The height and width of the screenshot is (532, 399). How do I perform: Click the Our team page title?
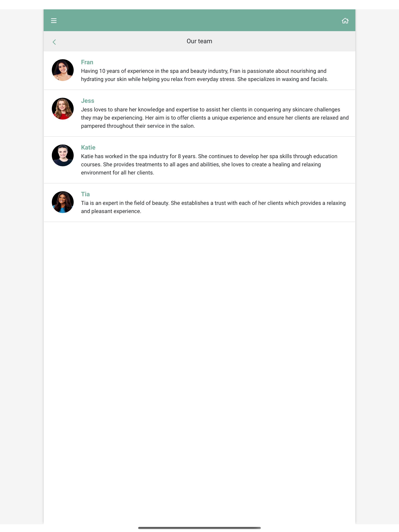coord(199,41)
